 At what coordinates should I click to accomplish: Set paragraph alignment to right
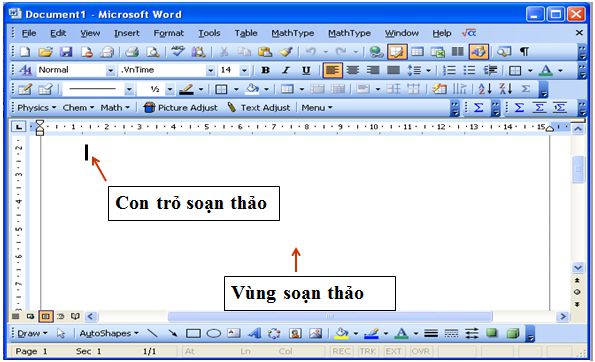pos(373,70)
